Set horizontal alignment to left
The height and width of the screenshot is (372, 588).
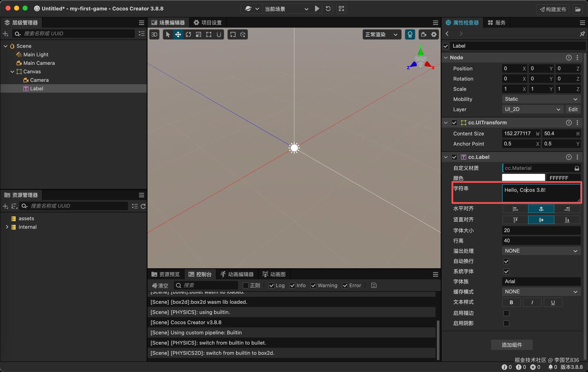pos(515,209)
